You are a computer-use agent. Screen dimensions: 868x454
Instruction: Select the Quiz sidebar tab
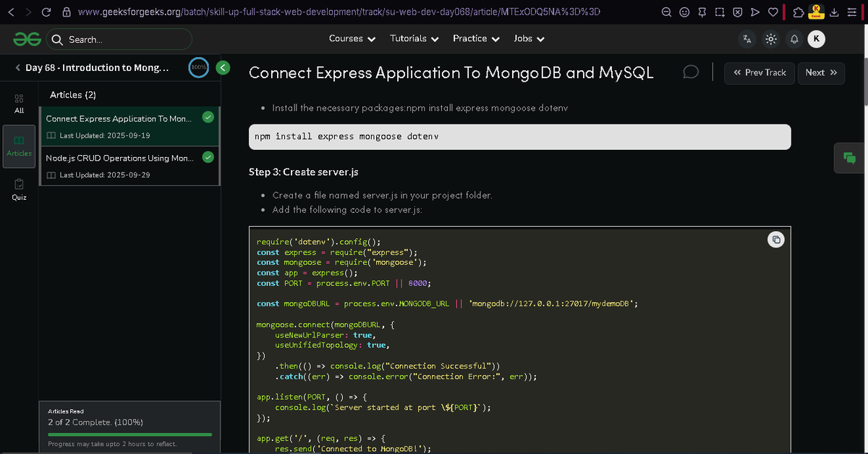20,188
